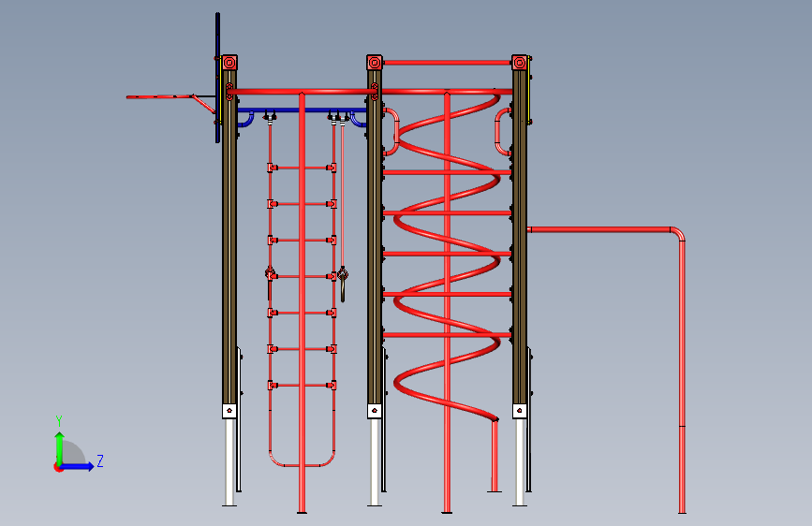Select the yellow strip on the right post
The image size is (812, 526).
point(529,91)
